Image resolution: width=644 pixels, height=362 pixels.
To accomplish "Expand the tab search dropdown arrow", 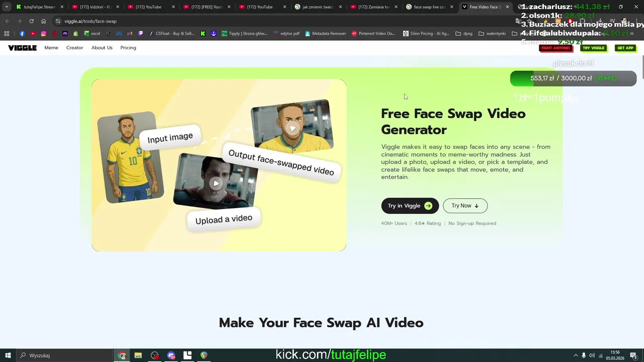I will click(x=7, y=7).
